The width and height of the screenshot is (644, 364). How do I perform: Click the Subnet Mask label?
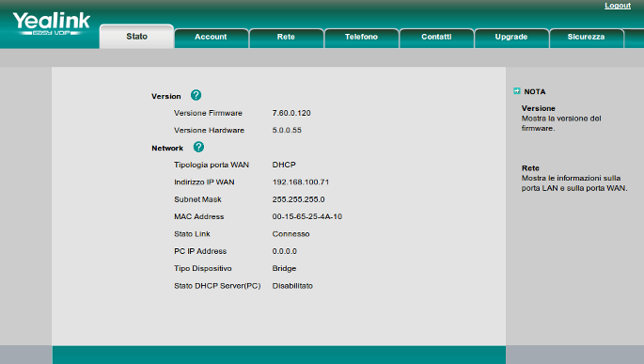click(197, 199)
